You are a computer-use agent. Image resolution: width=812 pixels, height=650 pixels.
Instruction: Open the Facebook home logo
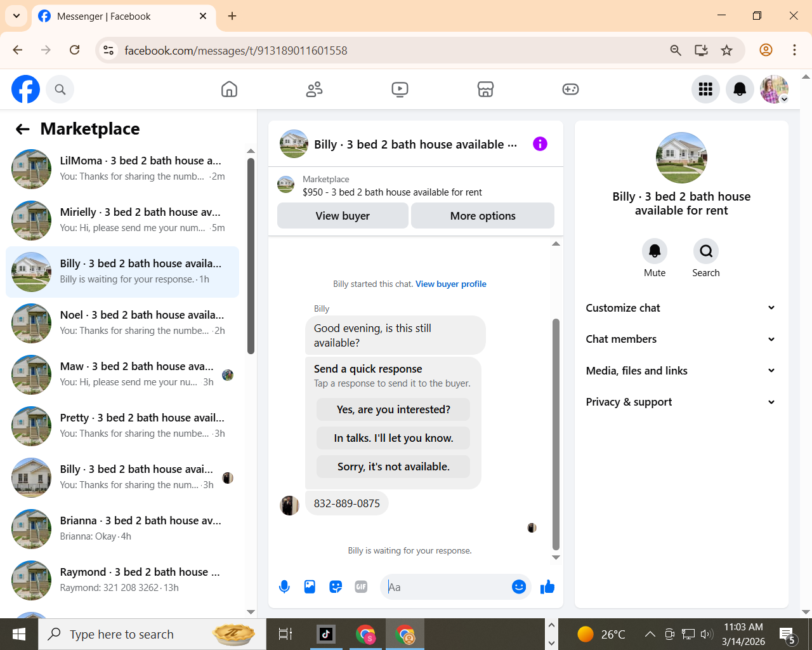pos(25,90)
